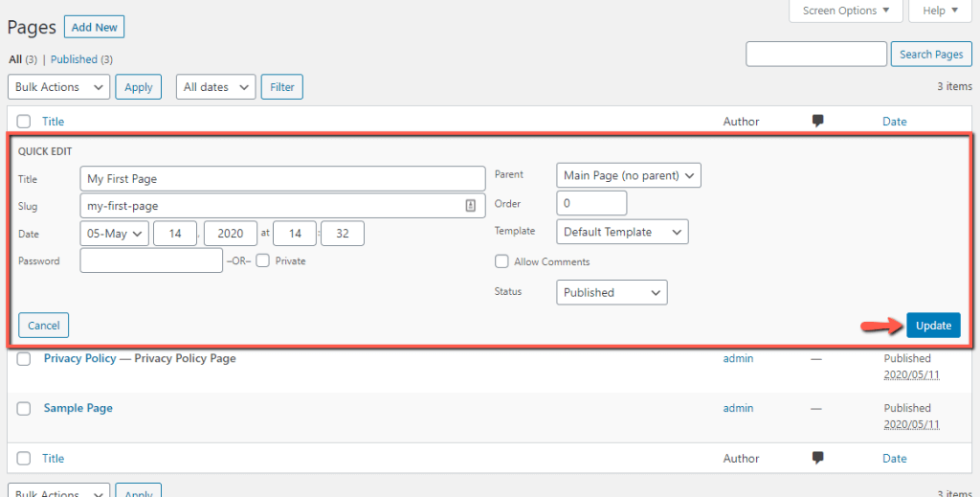The height and width of the screenshot is (497, 980).
Task: Sort by Date in footer row
Action: [895, 459]
